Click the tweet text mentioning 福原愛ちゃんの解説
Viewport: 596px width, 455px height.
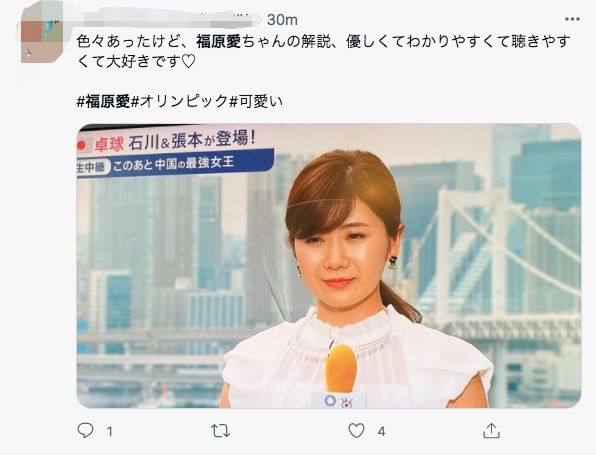[323, 41]
